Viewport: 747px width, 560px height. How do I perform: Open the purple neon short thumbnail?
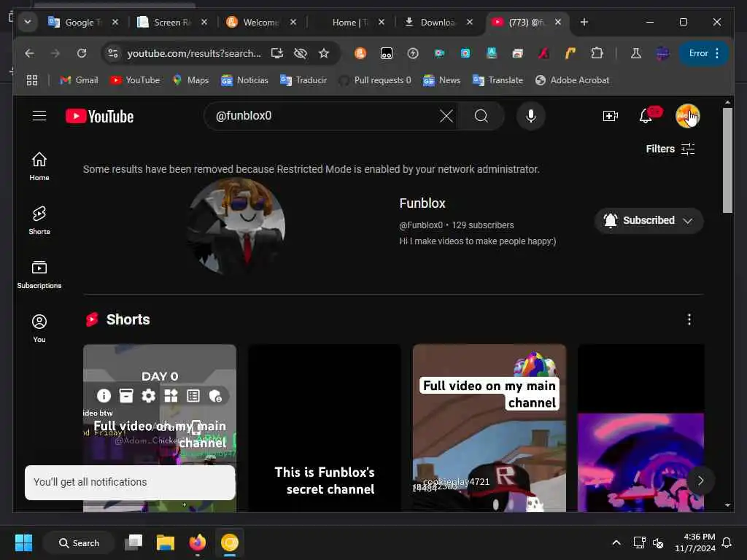pyautogui.click(x=640, y=428)
